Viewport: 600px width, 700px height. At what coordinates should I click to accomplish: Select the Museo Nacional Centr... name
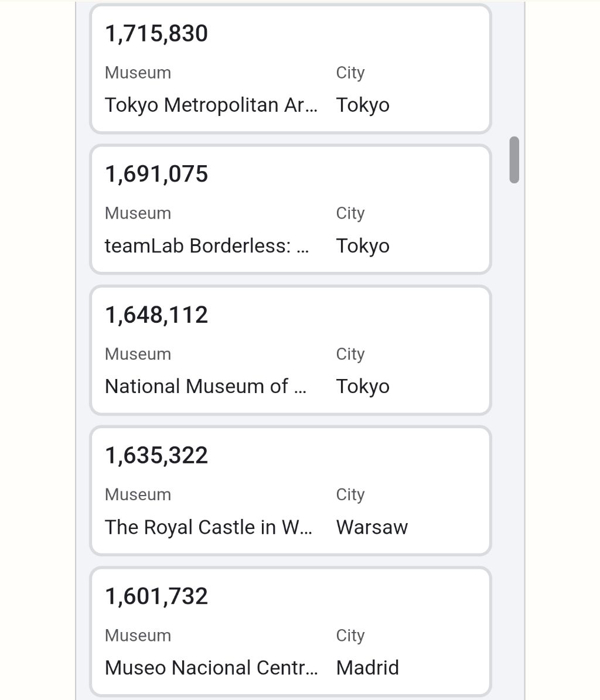pos(211,668)
